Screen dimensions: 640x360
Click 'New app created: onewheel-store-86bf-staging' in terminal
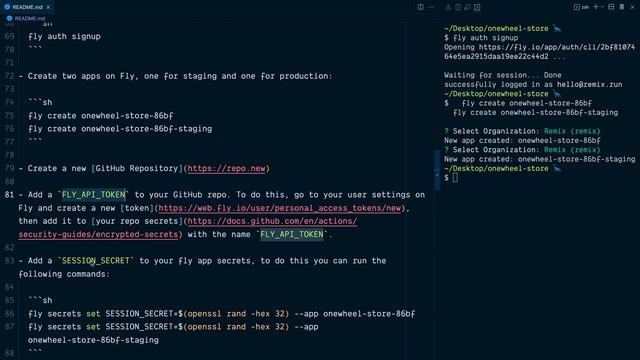coord(540,159)
